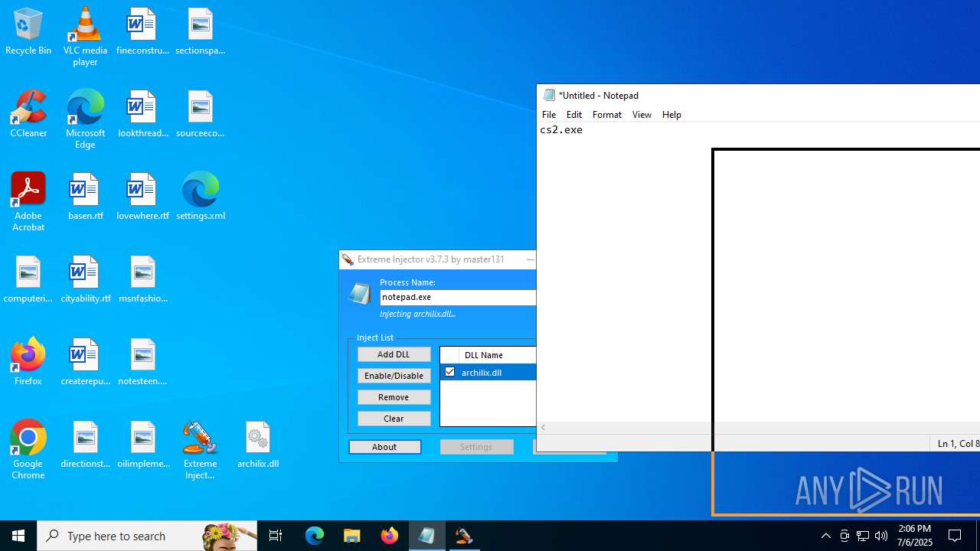The height and width of the screenshot is (551, 980).
Task: Select lovewhere.rtf file on desktop
Action: pyautogui.click(x=142, y=197)
